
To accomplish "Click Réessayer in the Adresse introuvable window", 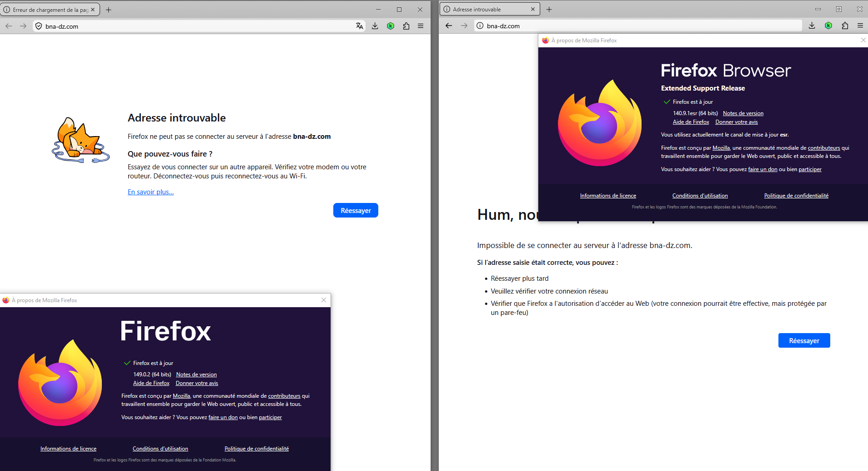I will [x=804, y=340].
